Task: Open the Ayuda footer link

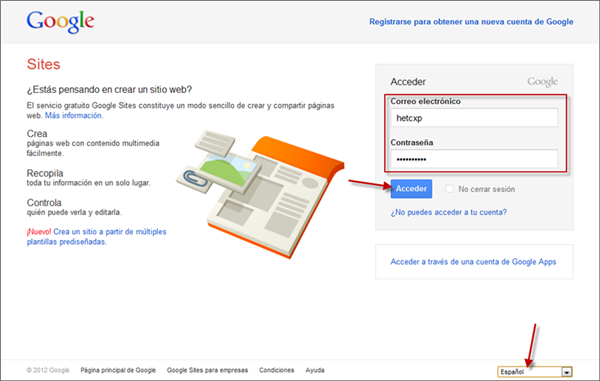Action: pos(315,370)
